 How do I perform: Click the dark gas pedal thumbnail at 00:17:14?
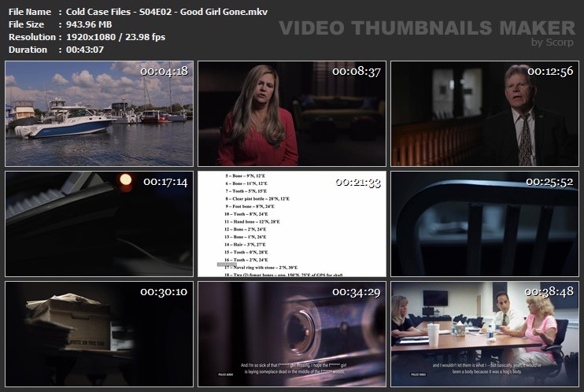tap(99, 224)
